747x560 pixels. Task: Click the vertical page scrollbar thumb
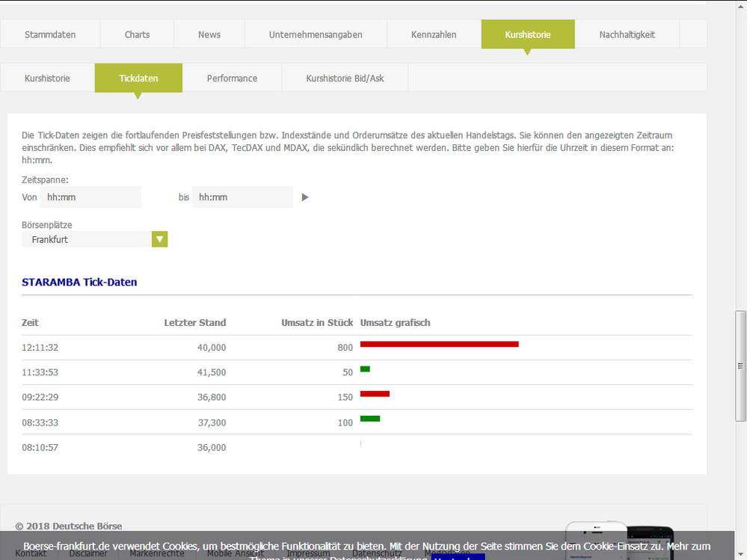[x=740, y=366]
